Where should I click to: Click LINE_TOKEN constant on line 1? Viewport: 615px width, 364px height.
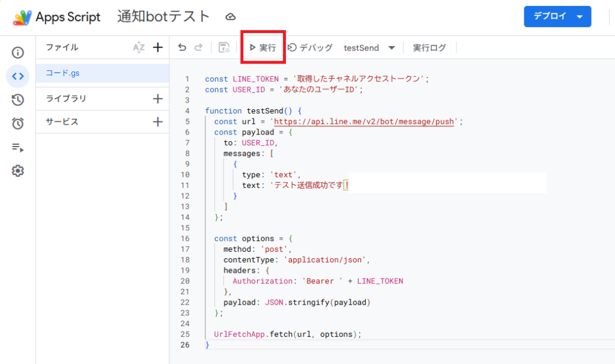click(x=255, y=79)
